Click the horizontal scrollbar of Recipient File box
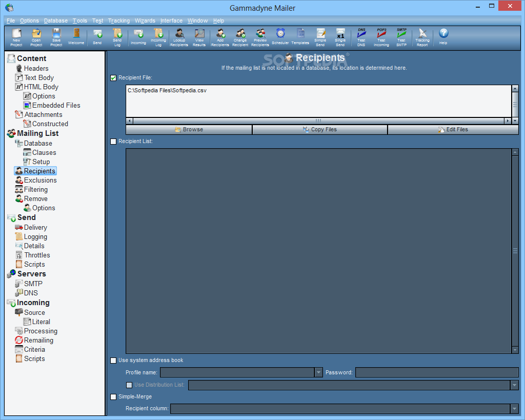Screen dimensions: 525x420 tap(318, 121)
